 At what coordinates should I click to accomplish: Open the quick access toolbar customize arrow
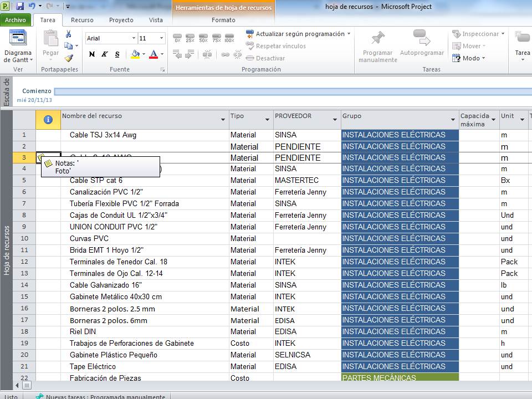[x=68, y=6]
